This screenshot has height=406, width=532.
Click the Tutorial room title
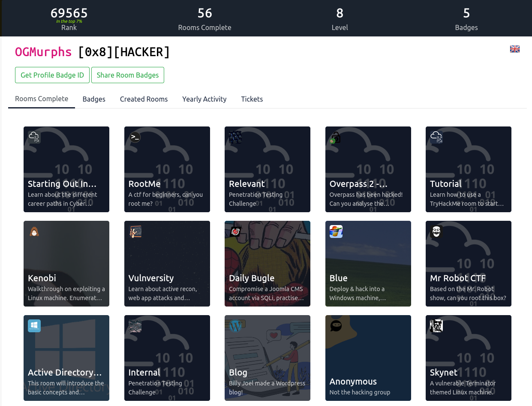pyautogui.click(x=446, y=184)
